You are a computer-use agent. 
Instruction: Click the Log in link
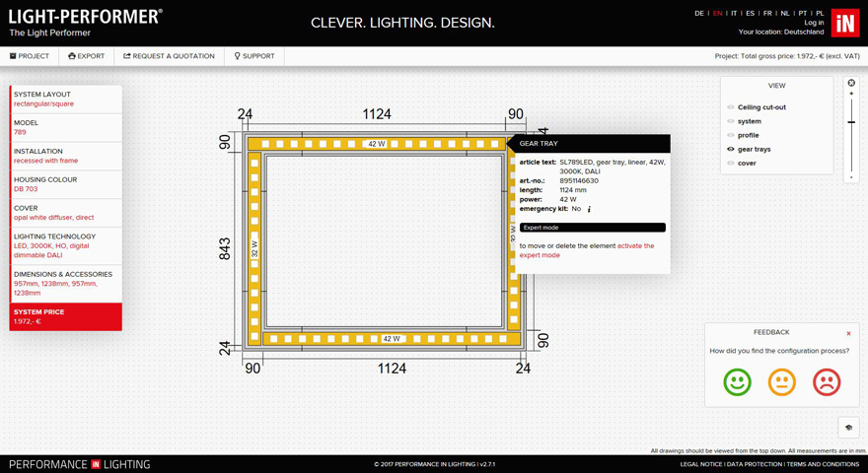tap(814, 23)
